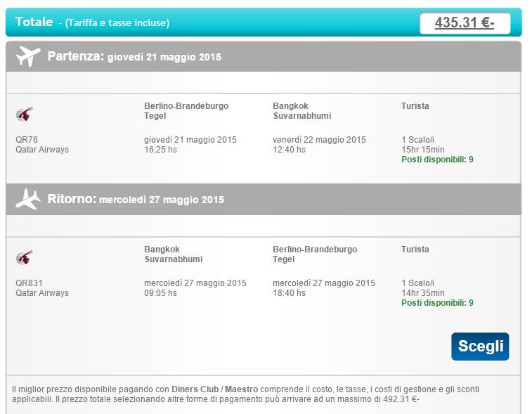Click Turista class label on outbound flight
This screenshot has width=532, height=414.
pyautogui.click(x=415, y=106)
